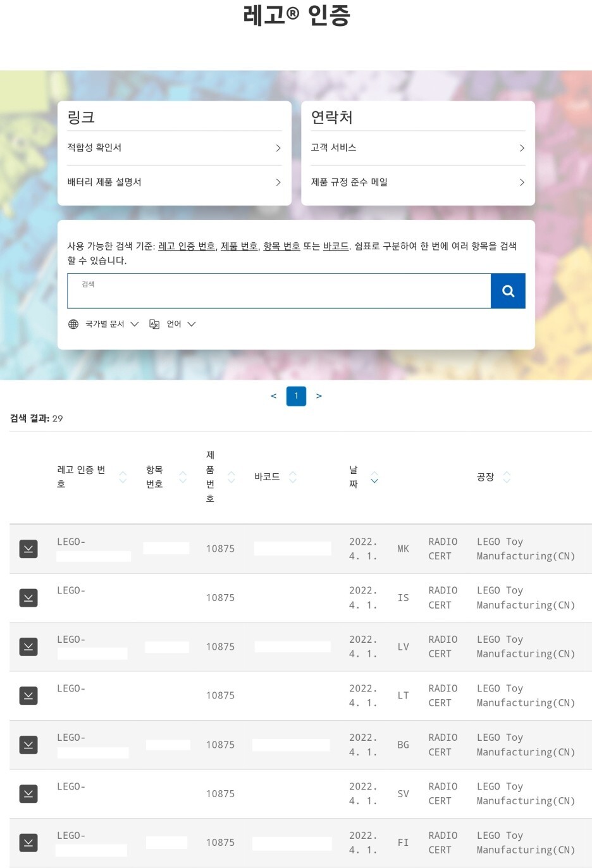The height and width of the screenshot is (868, 592).
Task: Open 고객 서비스 contact row
Action: coord(417,148)
